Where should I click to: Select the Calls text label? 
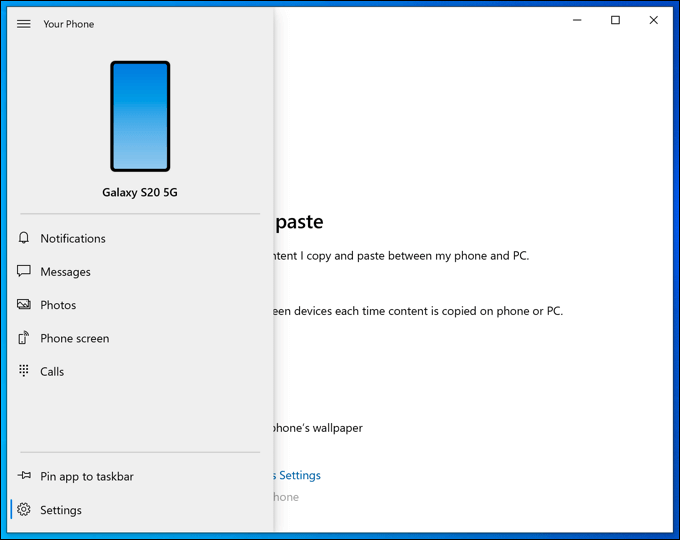click(x=52, y=371)
